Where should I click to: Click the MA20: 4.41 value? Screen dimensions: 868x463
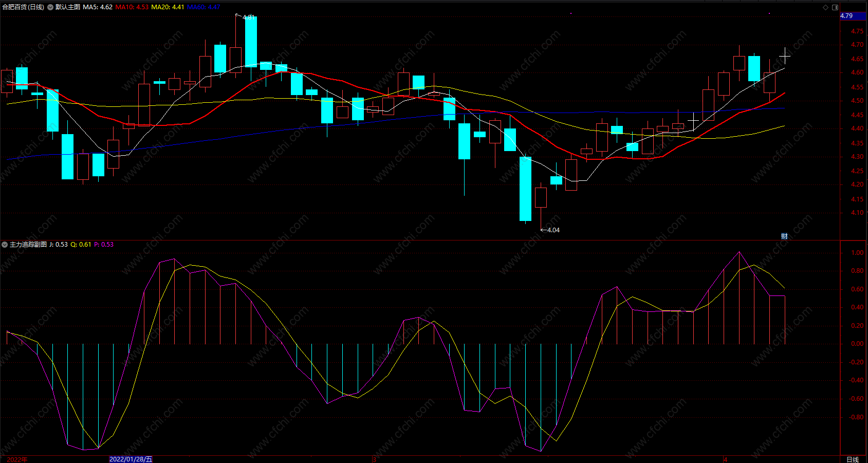168,7
